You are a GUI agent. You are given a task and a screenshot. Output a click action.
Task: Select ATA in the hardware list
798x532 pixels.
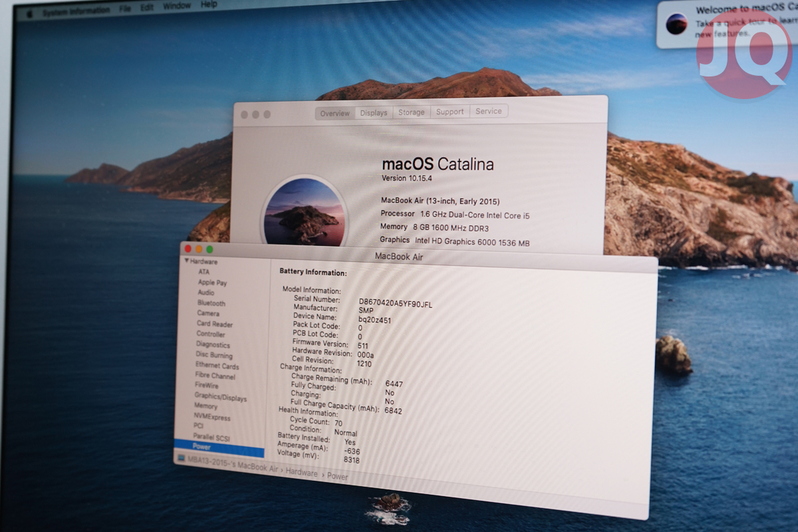(x=203, y=272)
